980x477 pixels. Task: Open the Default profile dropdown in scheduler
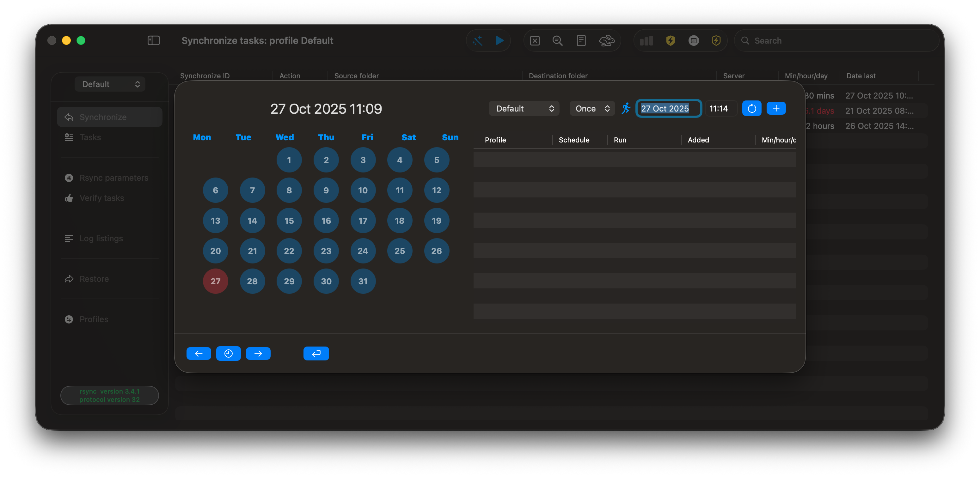click(524, 109)
